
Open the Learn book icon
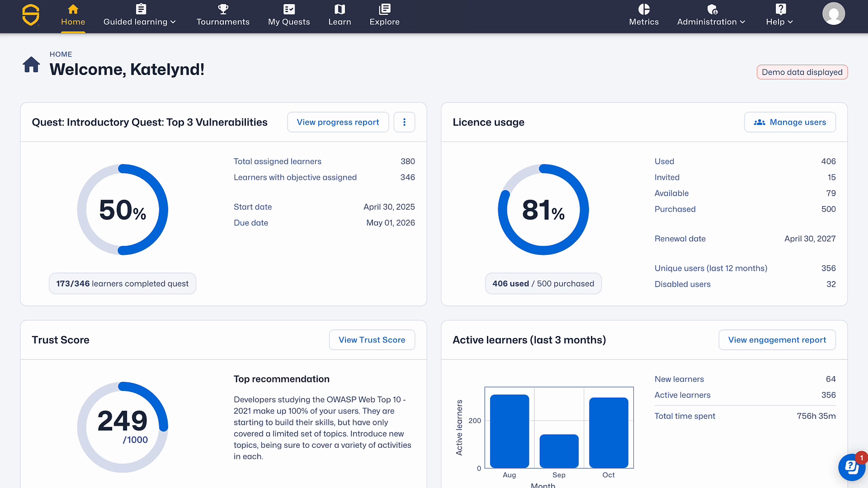coord(340,9)
